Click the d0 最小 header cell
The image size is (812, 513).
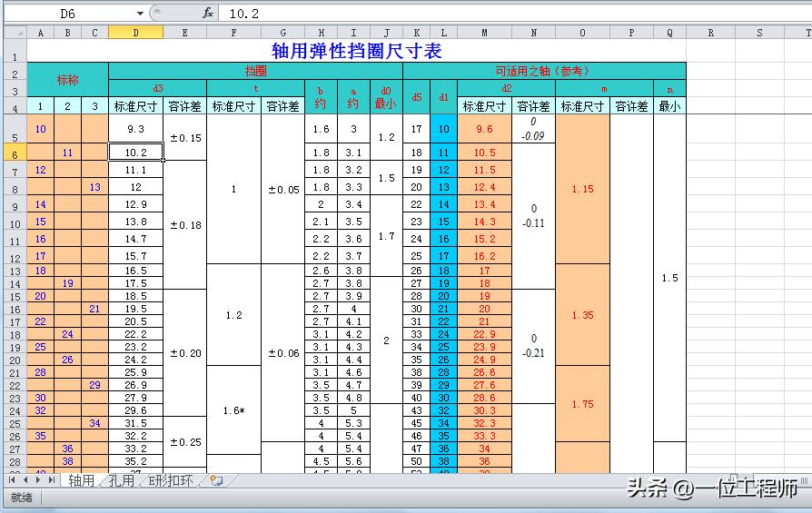coord(386,97)
